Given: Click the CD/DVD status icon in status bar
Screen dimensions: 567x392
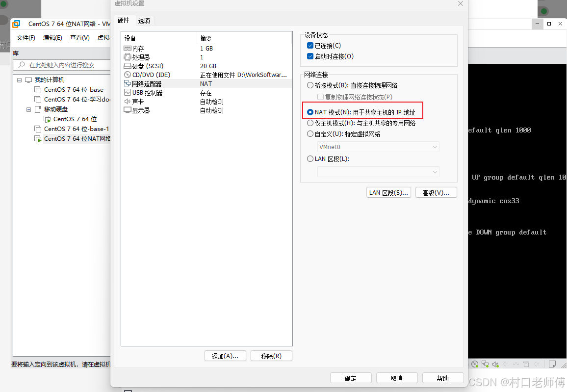Looking at the screenshot, I should 474,364.
